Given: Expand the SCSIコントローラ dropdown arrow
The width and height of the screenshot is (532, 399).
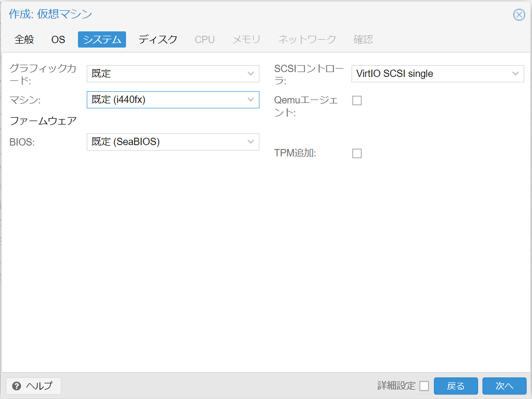Looking at the screenshot, I should 515,74.
